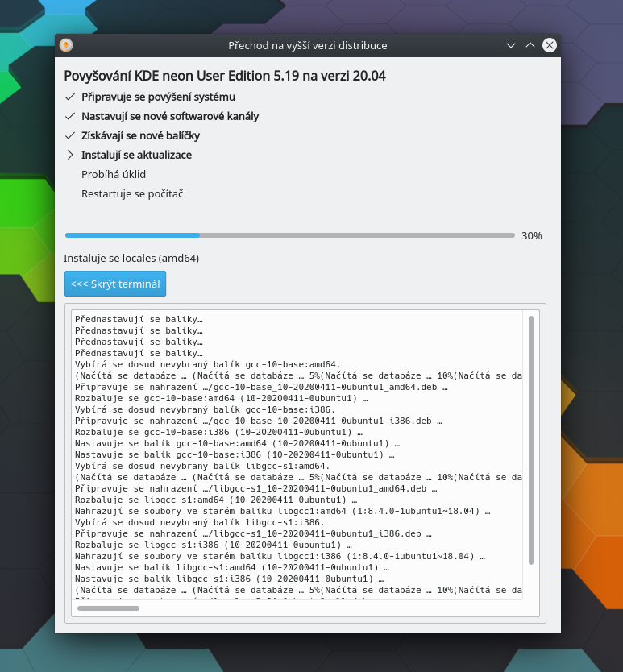
Task: Select the step Instalují se aktualizace
Action: pos(137,156)
